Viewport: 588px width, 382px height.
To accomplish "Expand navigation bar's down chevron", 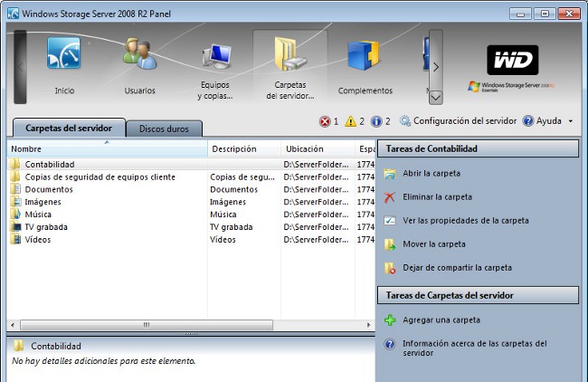I will point(436,98).
